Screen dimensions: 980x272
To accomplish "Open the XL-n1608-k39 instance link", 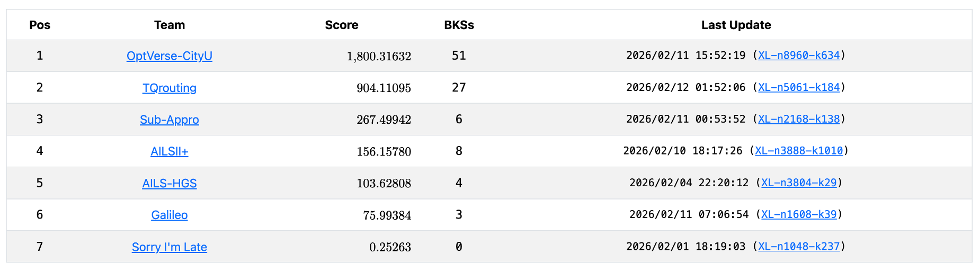I will click(798, 214).
